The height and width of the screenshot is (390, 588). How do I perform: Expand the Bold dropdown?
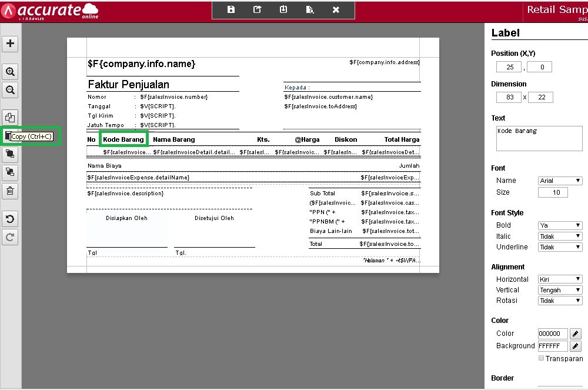[x=560, y=225]
